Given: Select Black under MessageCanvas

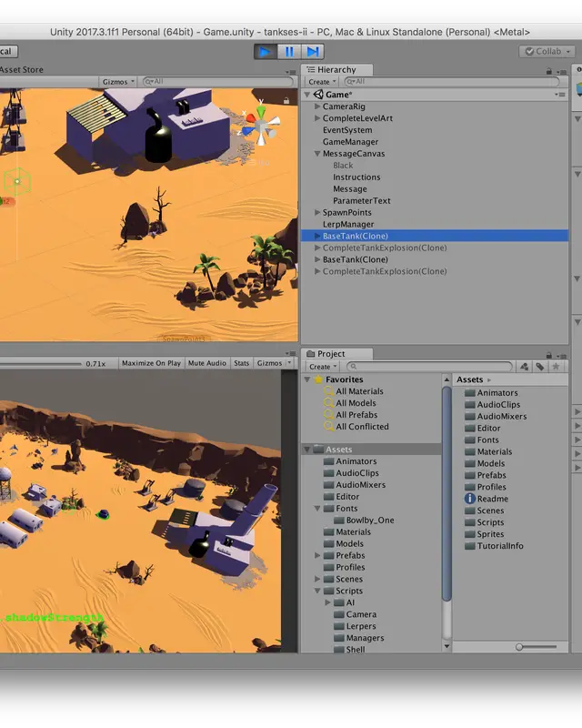Looking at the screenshot, I should 343,166.
